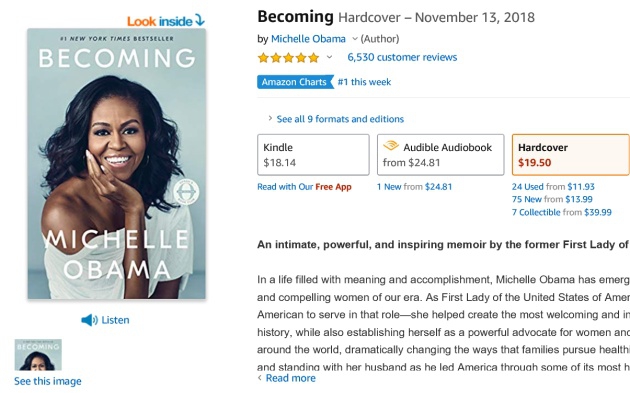Screen dimensions: 630x393
Task: Click Read more to expand description
Action: (290, 378)
